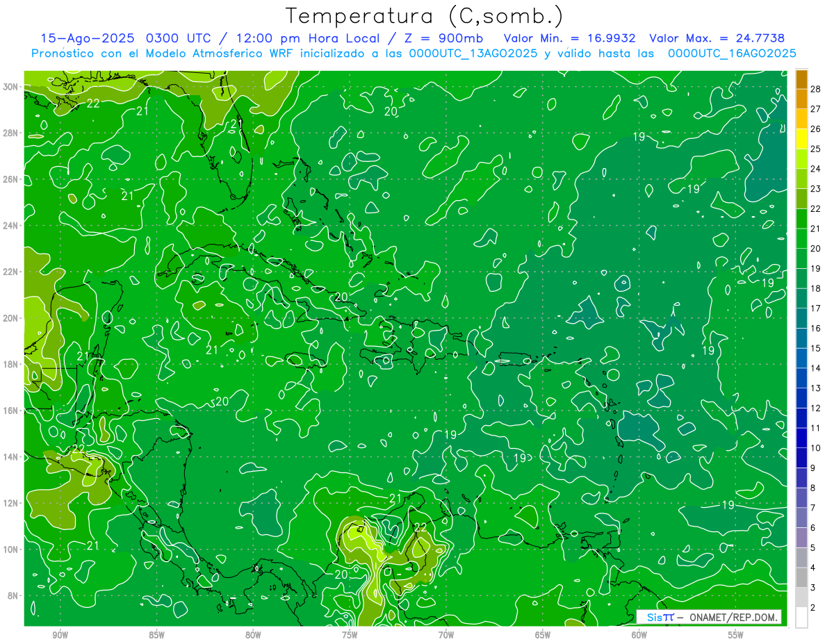The image size is (834, 644).
Task: Click the '13' label on the color scale
Action: click(x=816, y=388)
